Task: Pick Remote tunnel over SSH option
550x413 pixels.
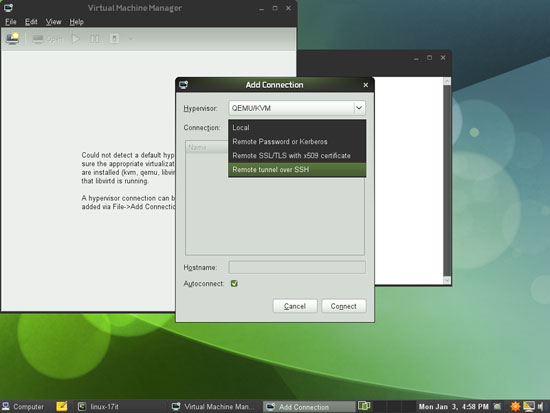Action: 297,169
